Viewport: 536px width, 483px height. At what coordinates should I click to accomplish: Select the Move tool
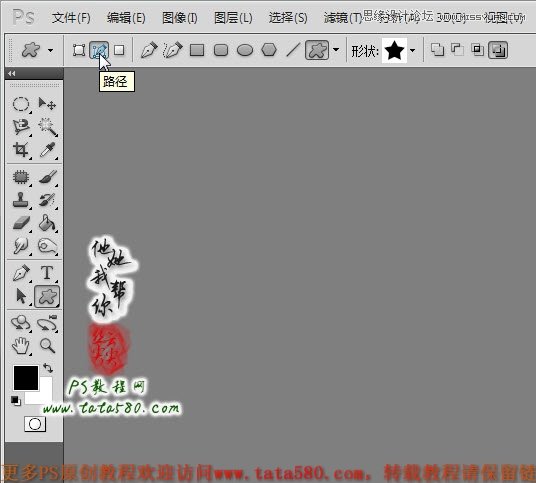47,103
